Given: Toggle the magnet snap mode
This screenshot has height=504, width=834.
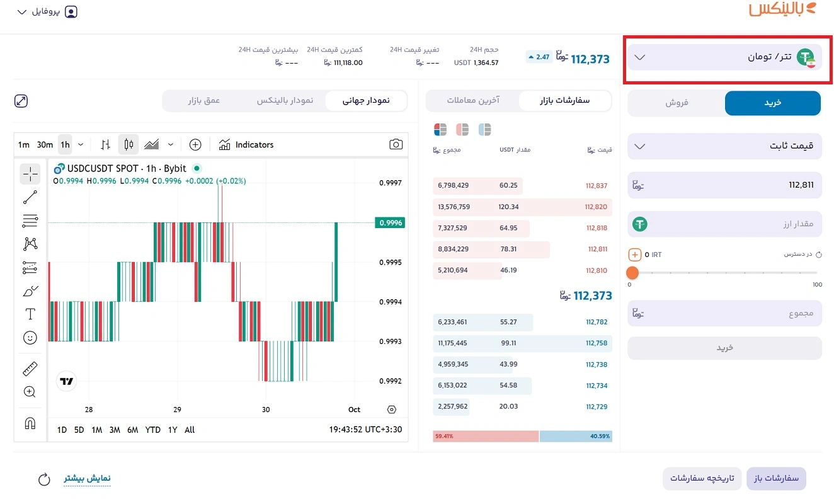Looking at the screenshot, I should point(30,423).
